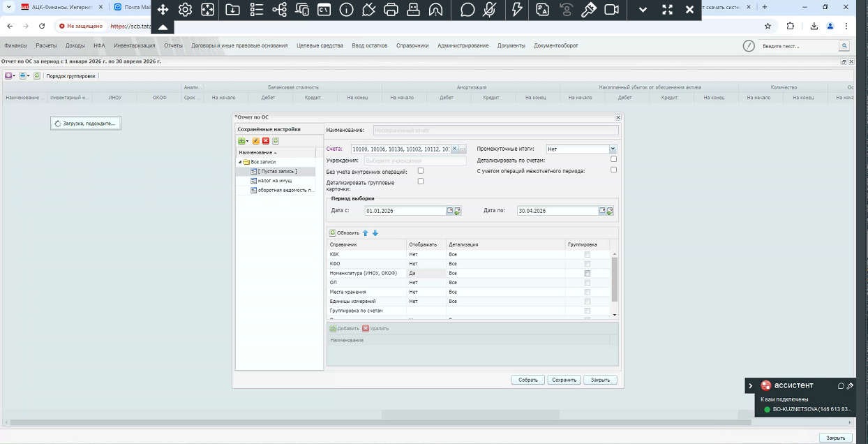Image resolution: width=868 pixels, height=444 pixels.
Task: Open the Счета selection ellipsis button
Action: click(462, 149)
